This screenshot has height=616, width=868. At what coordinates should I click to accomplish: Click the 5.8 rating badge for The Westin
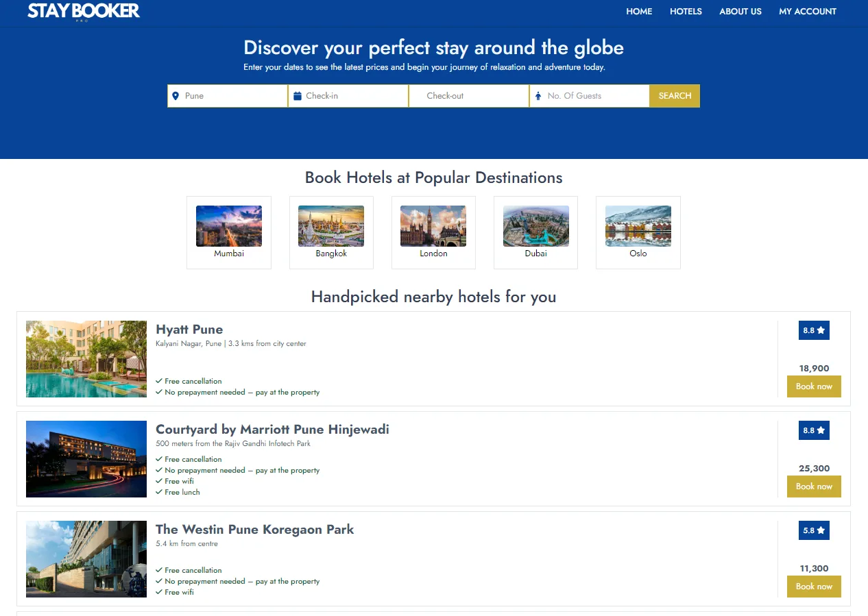[814, 530]
